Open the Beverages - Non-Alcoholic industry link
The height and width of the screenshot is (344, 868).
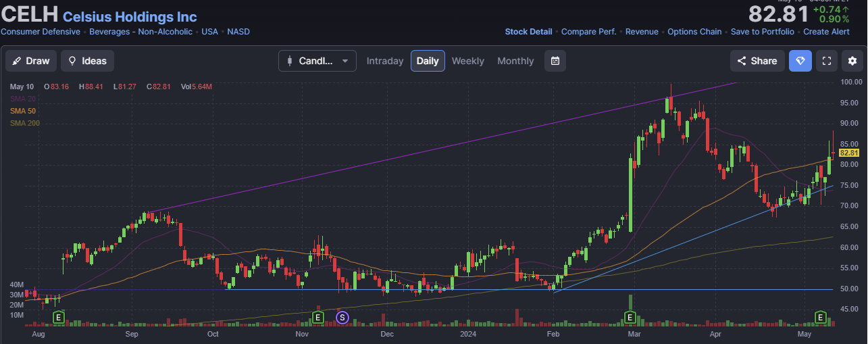(141, 32)
